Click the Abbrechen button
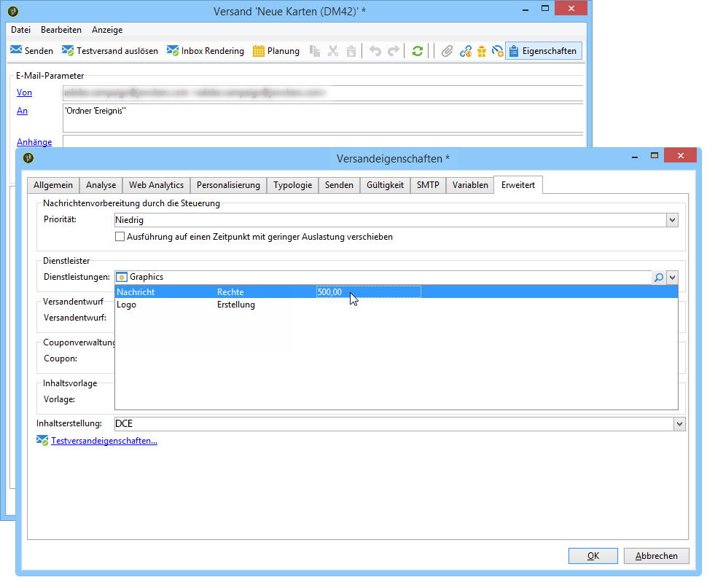The width and height of the screenshot is (715, 588). [x=656, y=556]
